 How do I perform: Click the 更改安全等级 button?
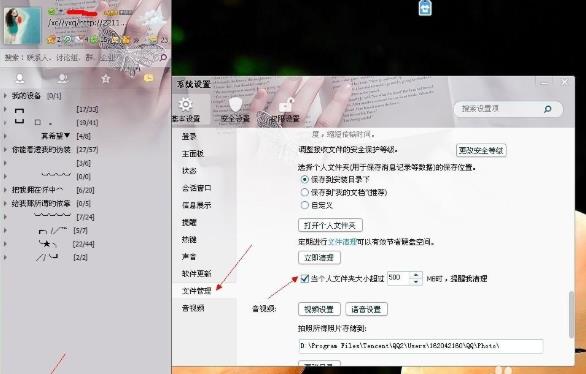point(481,150)
